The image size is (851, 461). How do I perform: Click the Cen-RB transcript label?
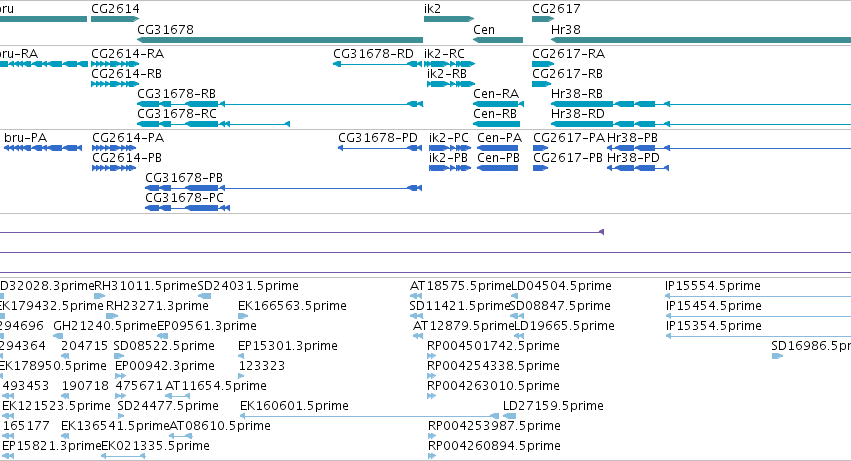(495, 113)
